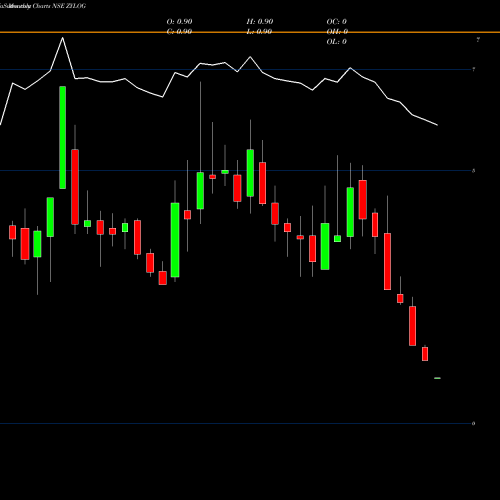Click the 'OC: 0' reading
The image size is (500, 500).
(337, 22)
